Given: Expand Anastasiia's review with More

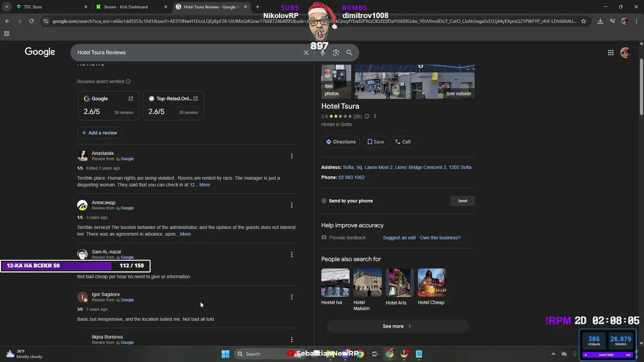Looking at the screenshot, I should 204,185.
